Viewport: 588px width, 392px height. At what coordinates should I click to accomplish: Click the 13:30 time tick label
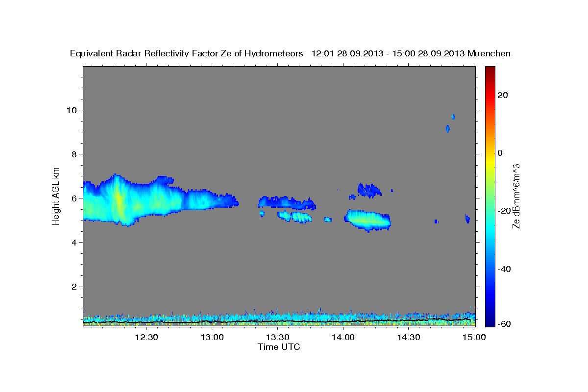(278, 337)
